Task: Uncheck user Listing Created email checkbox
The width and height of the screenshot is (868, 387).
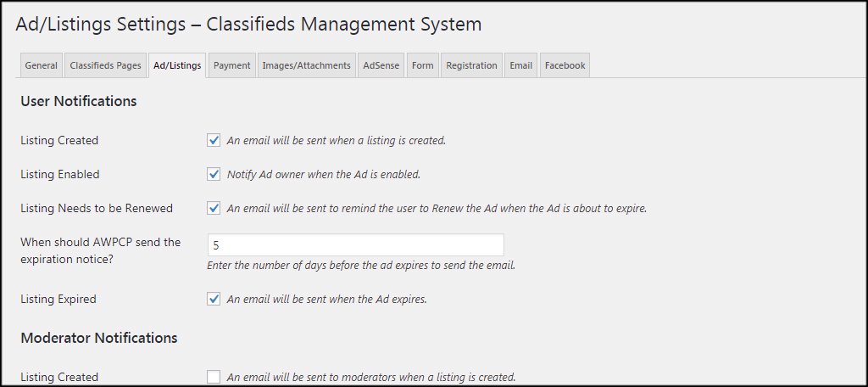Action: [x=214, y=140]
